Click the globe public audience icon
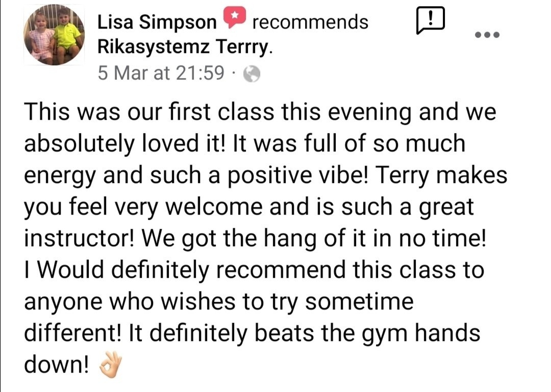This screenshot has width=551, height=392. point(252,74)
